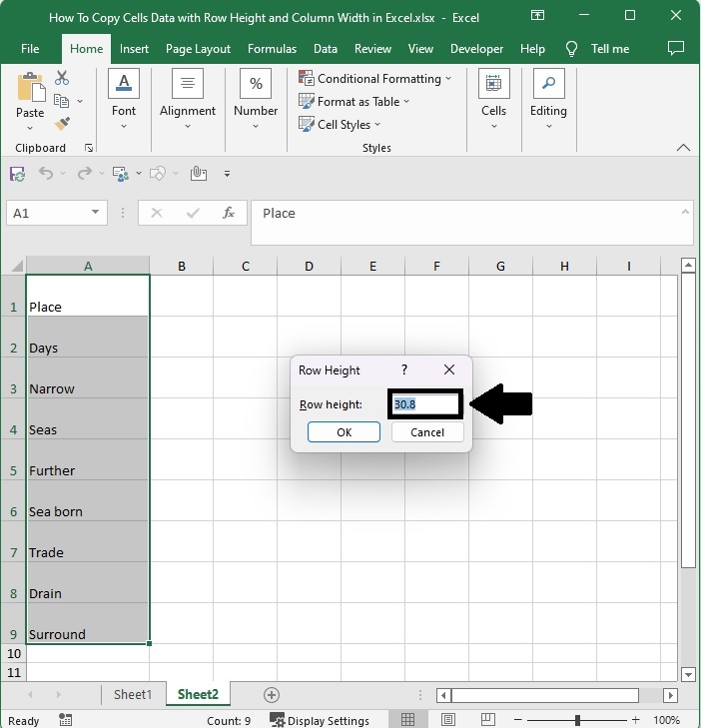Open the View tab

coord(420,48)
